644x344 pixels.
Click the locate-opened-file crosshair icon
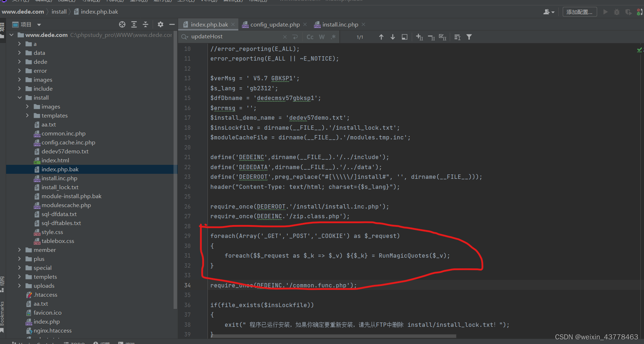[122, 24]
